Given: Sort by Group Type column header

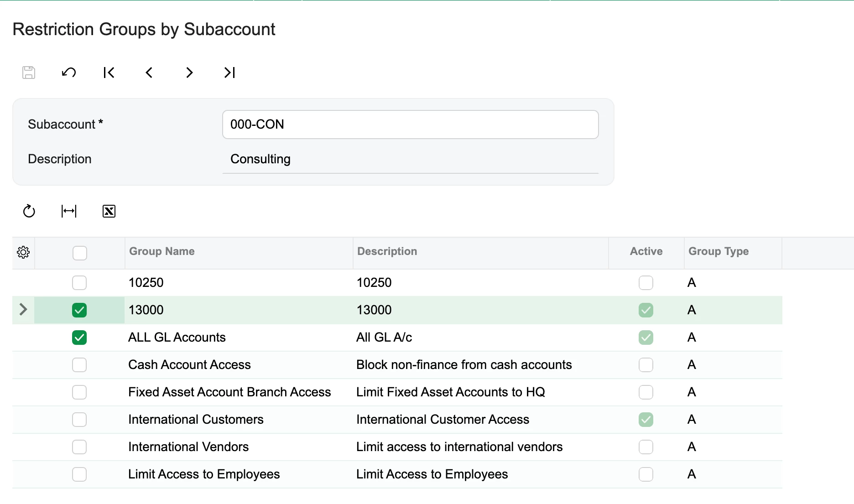Looking at the screenshot, I should click(x=719, y=251).
